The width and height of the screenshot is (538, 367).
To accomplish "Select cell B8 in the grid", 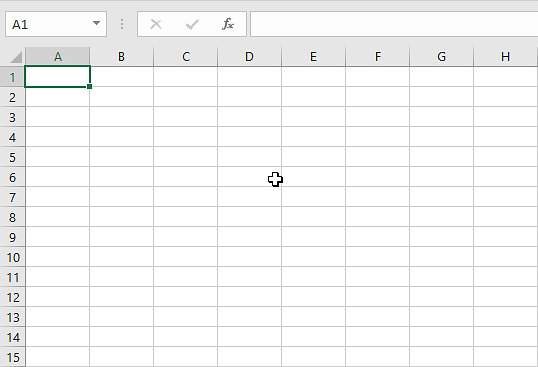I will click(x=121, y=217).
